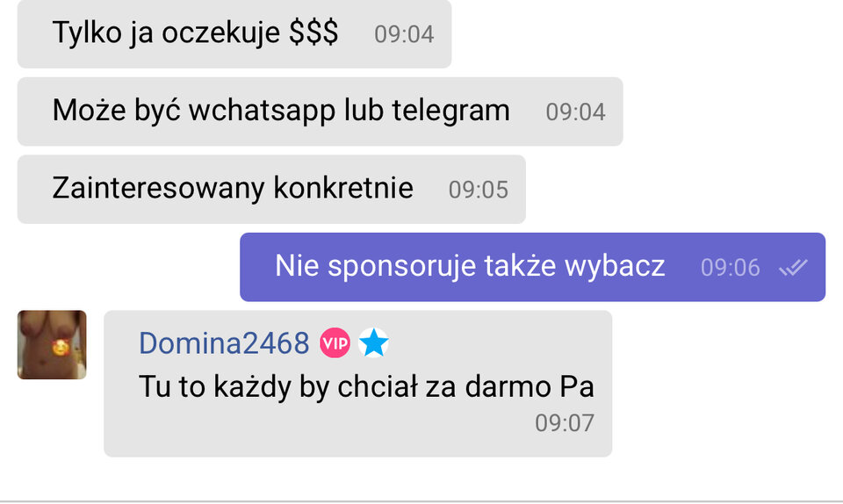Open the Domina2468 avatar thumbnail
The height and width of the screenshot is (504, 843).
click(x=52, y=345)
